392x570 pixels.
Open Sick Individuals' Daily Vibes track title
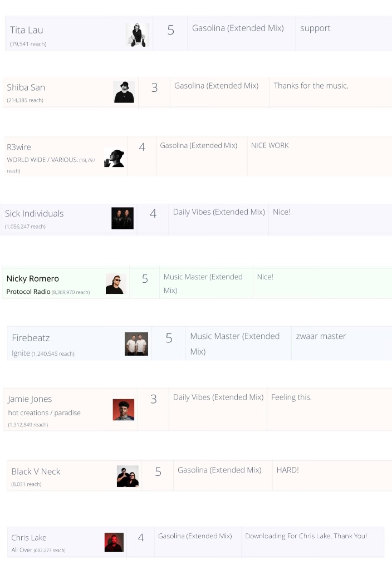219,212
